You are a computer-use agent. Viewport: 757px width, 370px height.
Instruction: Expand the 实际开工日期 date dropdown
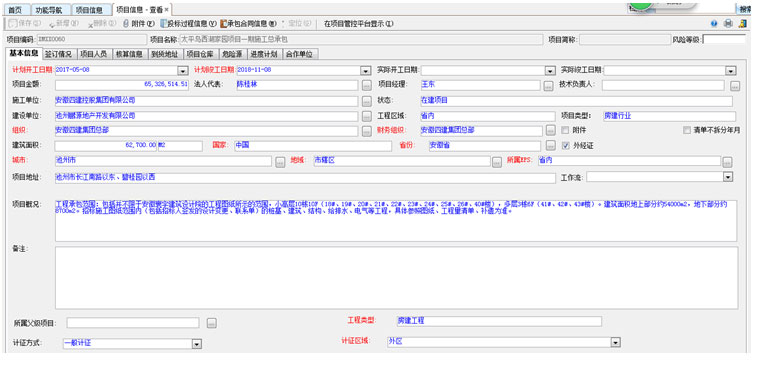(550, 71)
